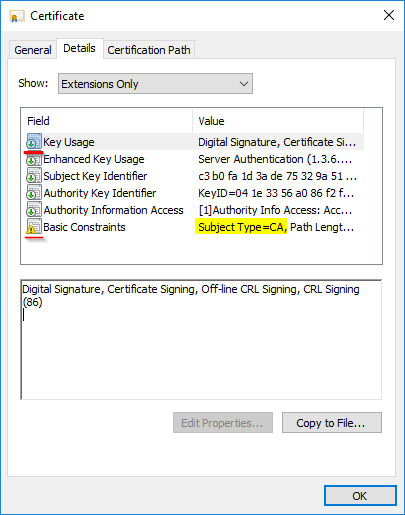Viewport: 405px width, 515px height.
Task: Click the Authority Key Identifier extension icon
Action: (34, 193)
